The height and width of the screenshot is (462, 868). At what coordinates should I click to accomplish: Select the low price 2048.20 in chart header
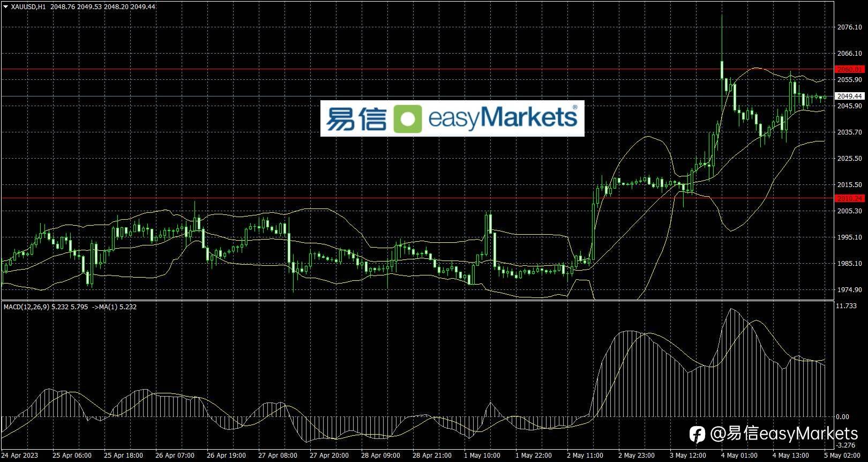pyautogui.click(x=116, y=7)
